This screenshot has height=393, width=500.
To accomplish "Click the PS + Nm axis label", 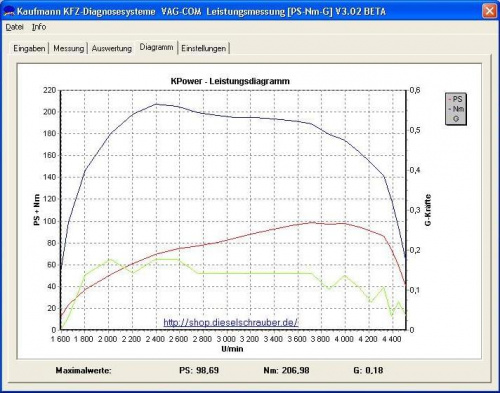I will (37, 210).
